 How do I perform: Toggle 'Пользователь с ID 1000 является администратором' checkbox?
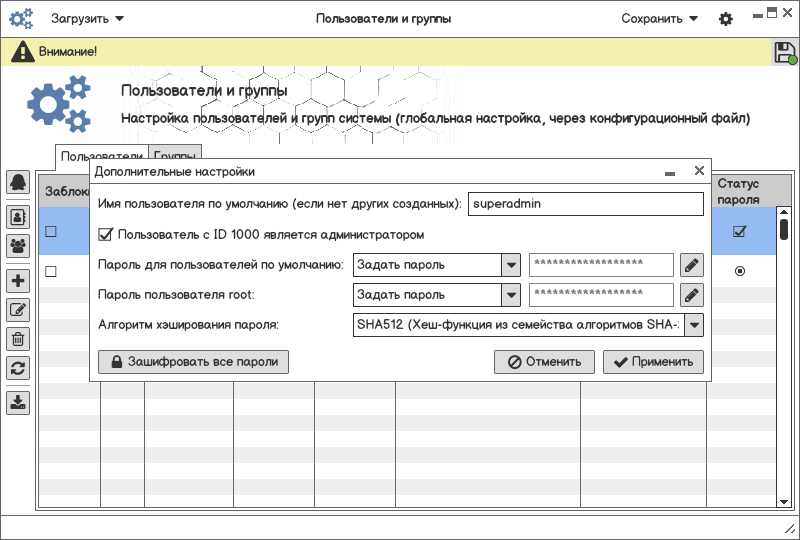(x=105, y=235)
